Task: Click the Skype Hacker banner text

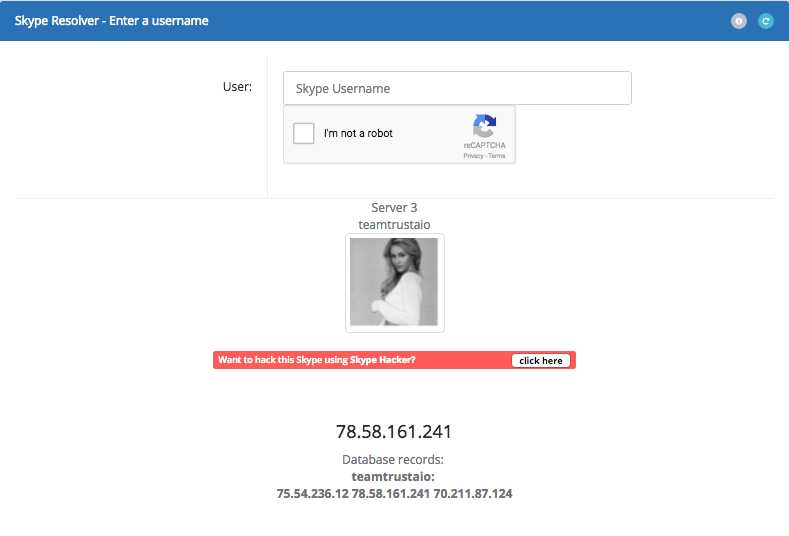Action: 317,360
